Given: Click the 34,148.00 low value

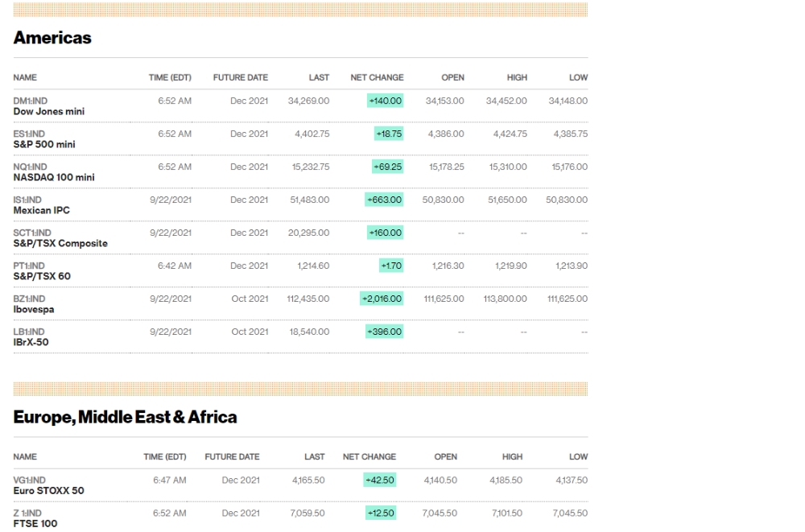Looking at the screenshot, I should 568,101.
